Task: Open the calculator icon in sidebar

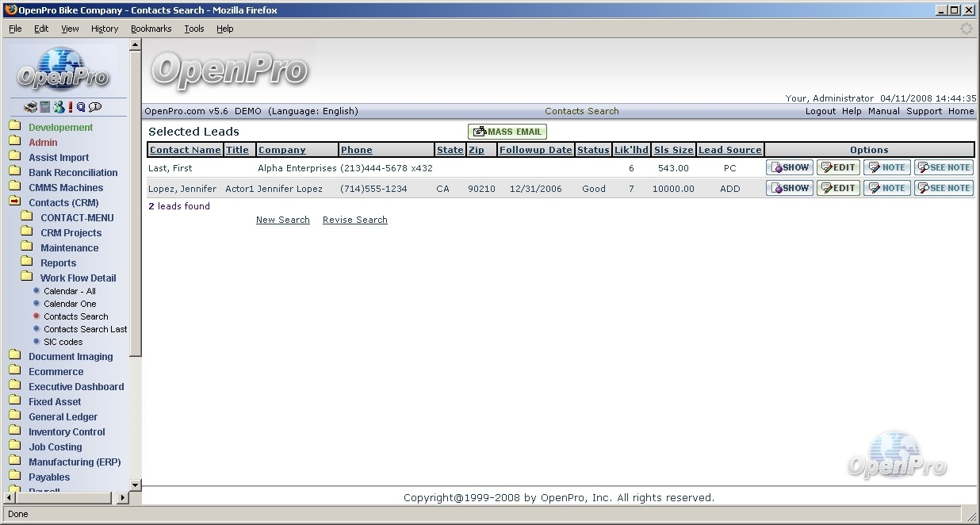Action: point(45,107)
